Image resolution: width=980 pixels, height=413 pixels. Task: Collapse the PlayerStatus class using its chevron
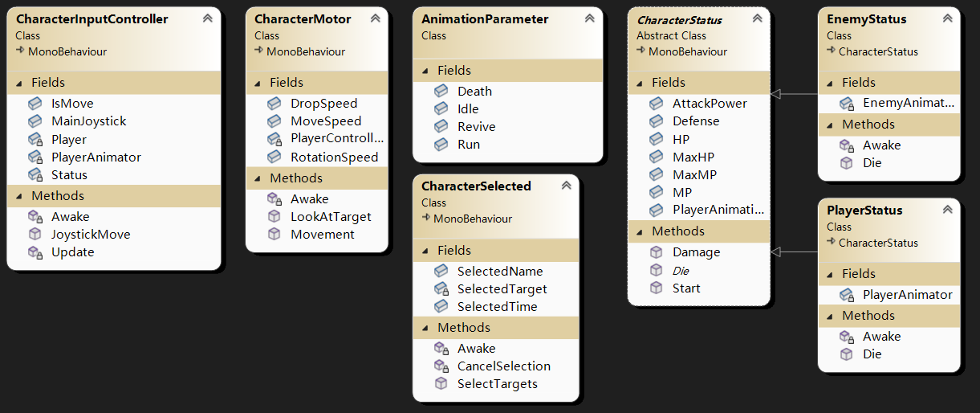(x=947, y=210)
